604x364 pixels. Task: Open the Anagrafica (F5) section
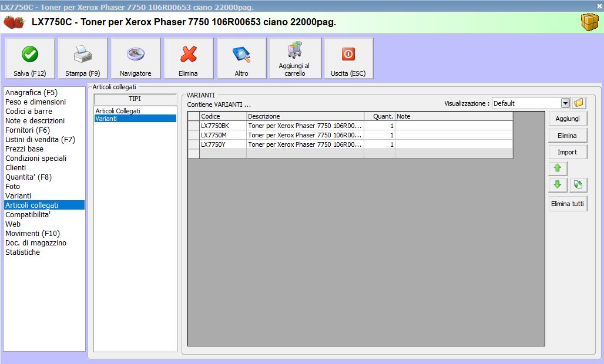click(x=31, y=93)
